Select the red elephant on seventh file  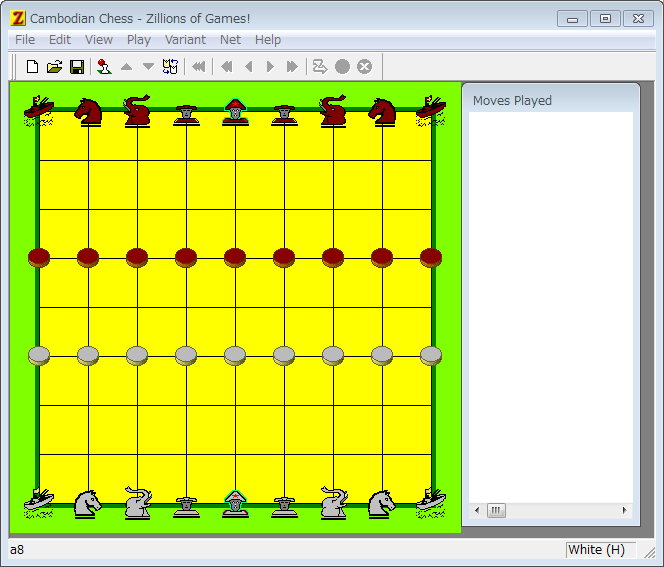tap(334, 111)
